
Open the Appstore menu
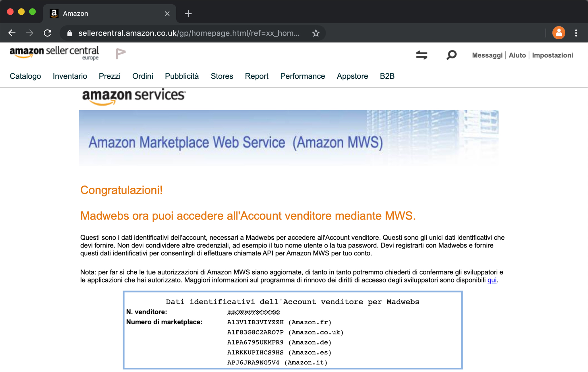click(352, 76)
